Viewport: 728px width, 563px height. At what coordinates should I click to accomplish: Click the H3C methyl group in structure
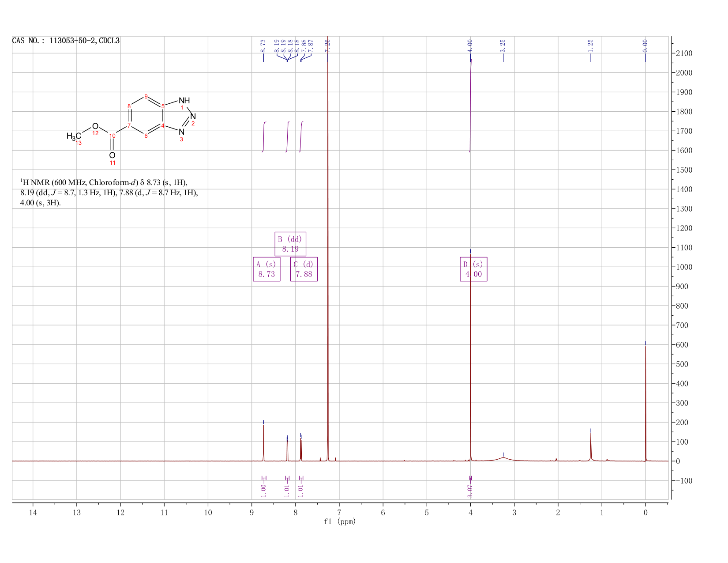pyautogui.click(x=74, y=136)
